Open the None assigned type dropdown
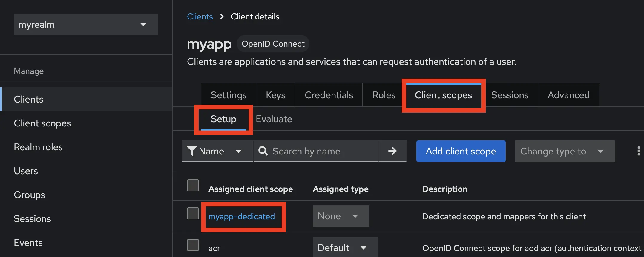 point(341,216)
